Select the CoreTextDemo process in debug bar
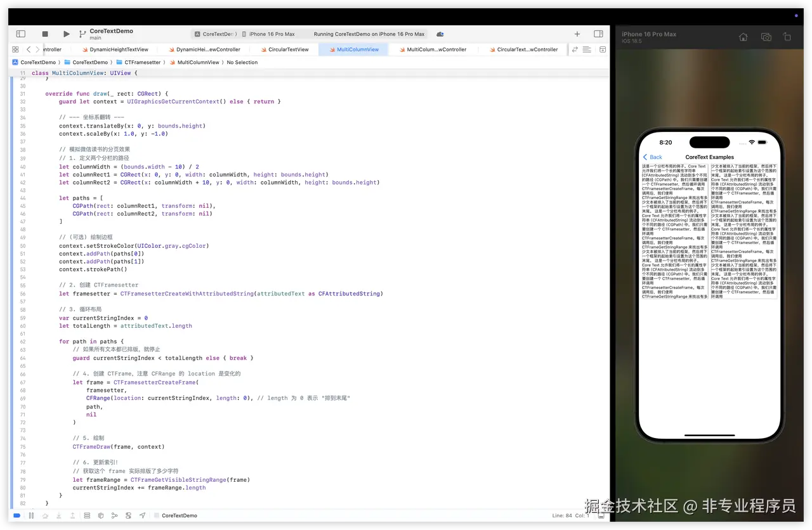The height and width of the screenshot is (530, 812). point(175,515)
